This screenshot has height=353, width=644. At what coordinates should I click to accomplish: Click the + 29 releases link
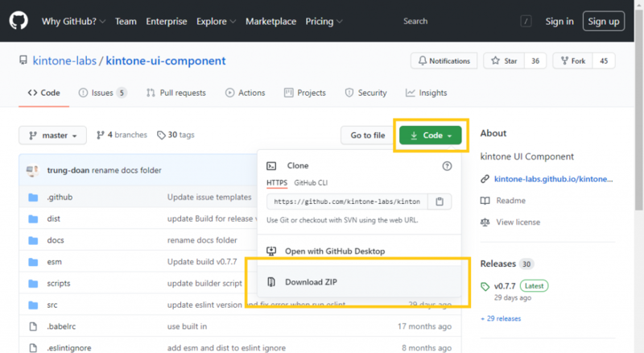[501, 319]
